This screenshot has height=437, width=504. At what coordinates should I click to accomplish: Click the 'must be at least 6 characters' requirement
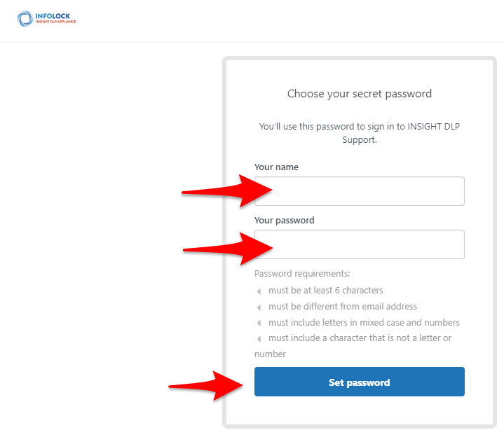coord(326,291)
